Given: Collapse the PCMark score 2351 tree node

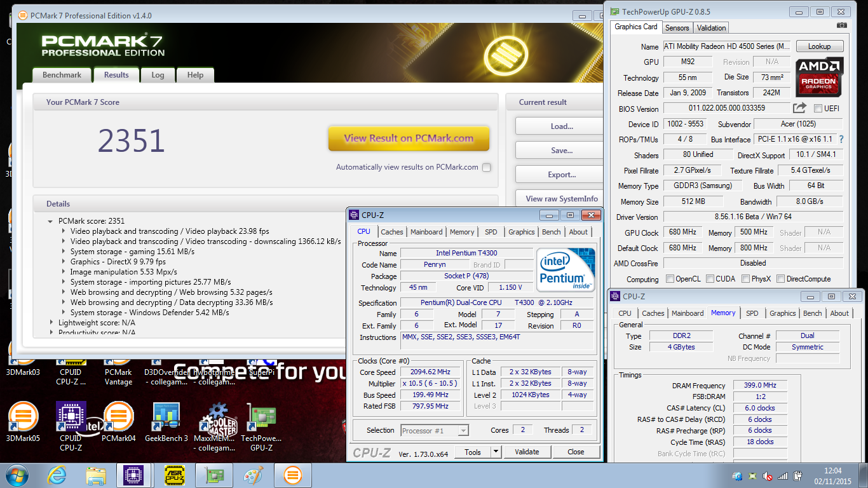Looking at the screenshot, I should click(50, 221).
